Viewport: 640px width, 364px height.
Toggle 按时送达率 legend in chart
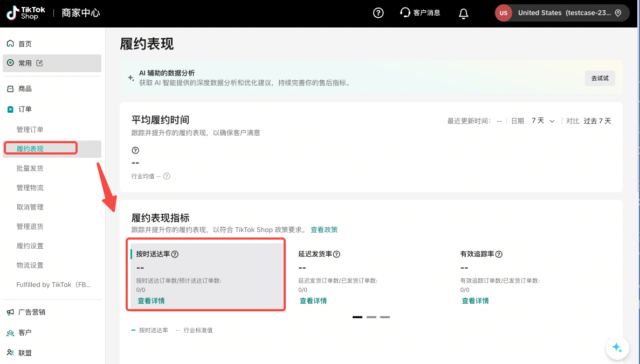point(150,330)
